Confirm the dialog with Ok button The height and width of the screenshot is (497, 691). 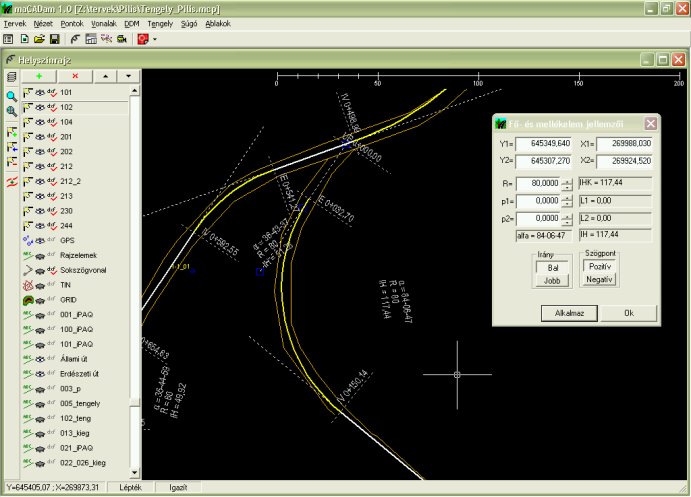(629, 313)
